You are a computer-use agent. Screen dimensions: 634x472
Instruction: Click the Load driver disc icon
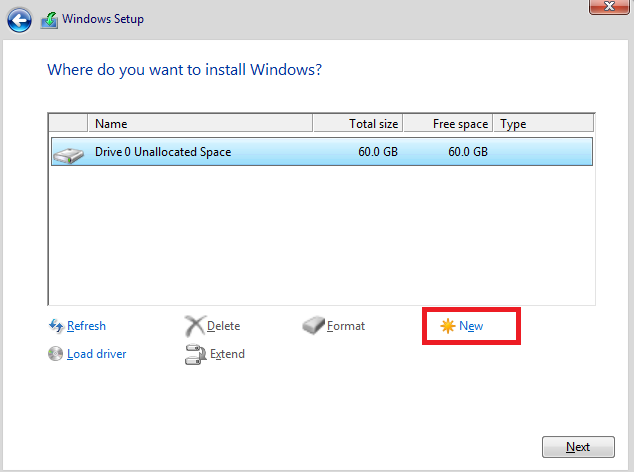click(55, 354)
